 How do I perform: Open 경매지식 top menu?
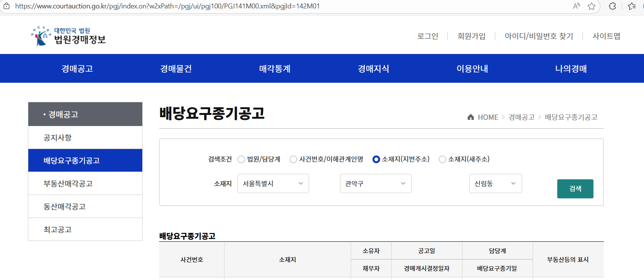click(373, 69)
